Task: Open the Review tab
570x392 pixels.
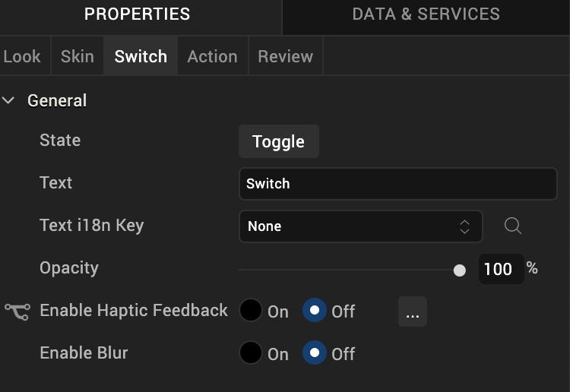Action: point(285,56)
